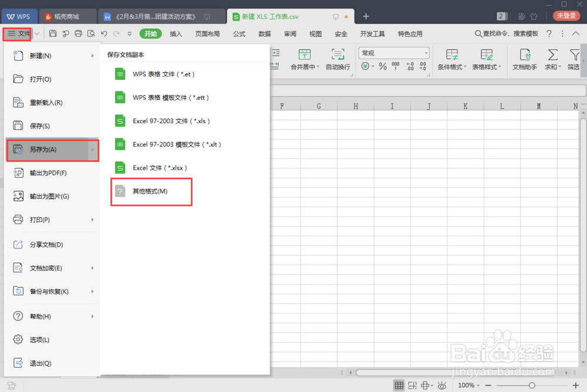Click the horizontal scrollbar track
Viewport: 587px width, 392px height.
tap(458, 373)
